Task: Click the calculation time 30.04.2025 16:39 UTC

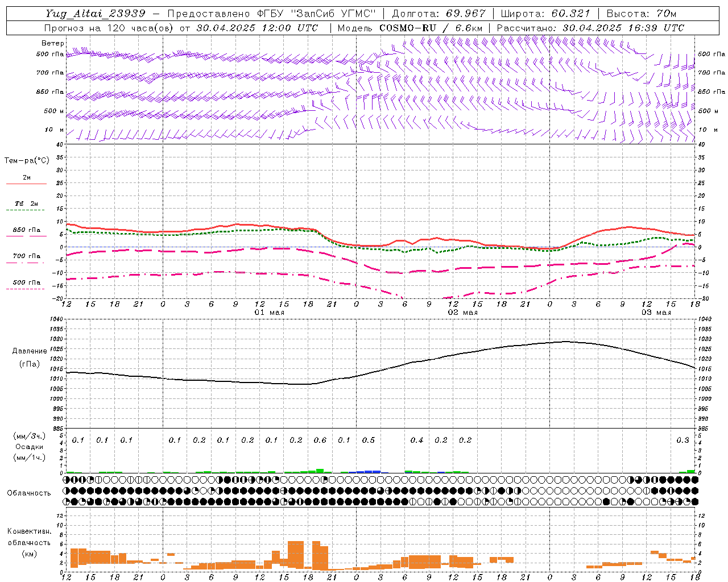Action: point(623,28)
